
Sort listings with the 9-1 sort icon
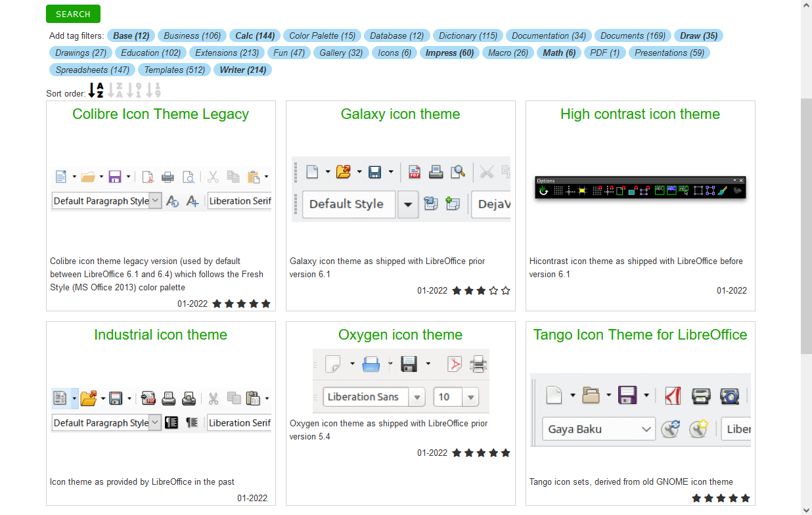point(134,90)
